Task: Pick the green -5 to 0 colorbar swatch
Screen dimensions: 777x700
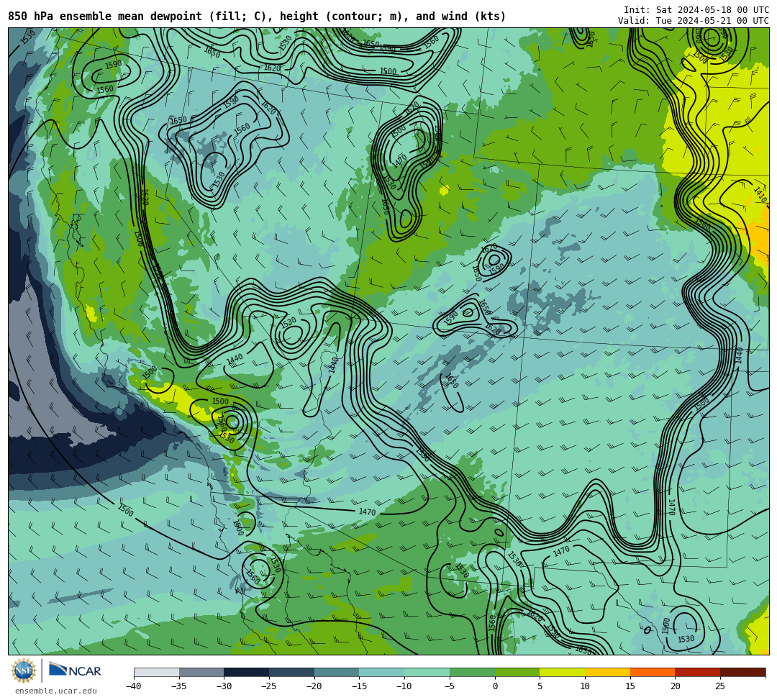Action: click(472, 672)
